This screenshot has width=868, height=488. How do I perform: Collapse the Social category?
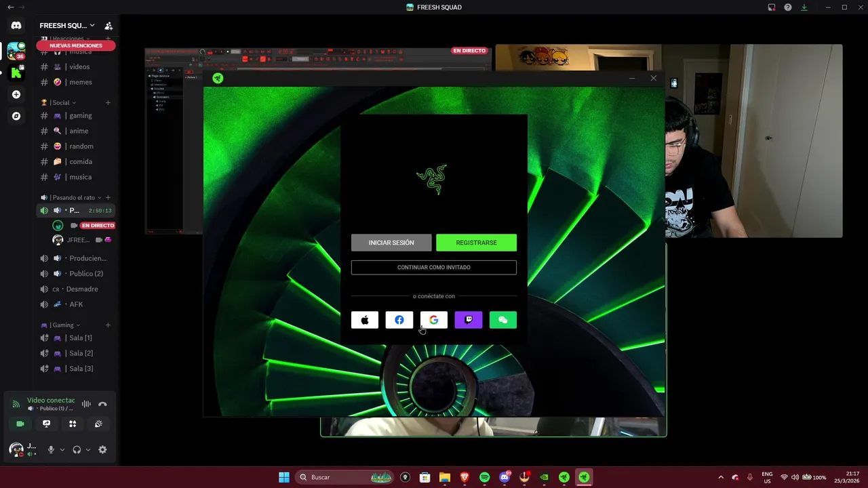(x=60, y=102)
